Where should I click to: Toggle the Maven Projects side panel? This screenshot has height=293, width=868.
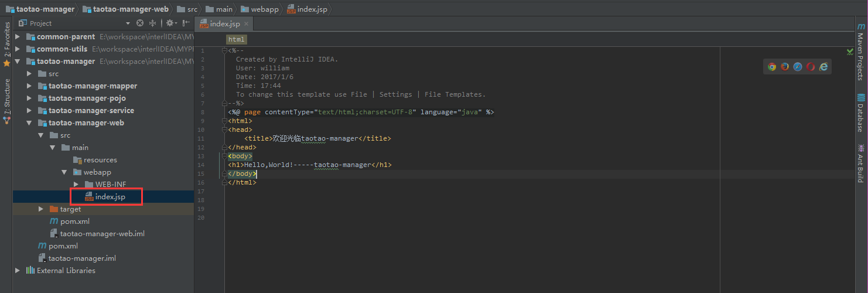[x=860, y=52]
